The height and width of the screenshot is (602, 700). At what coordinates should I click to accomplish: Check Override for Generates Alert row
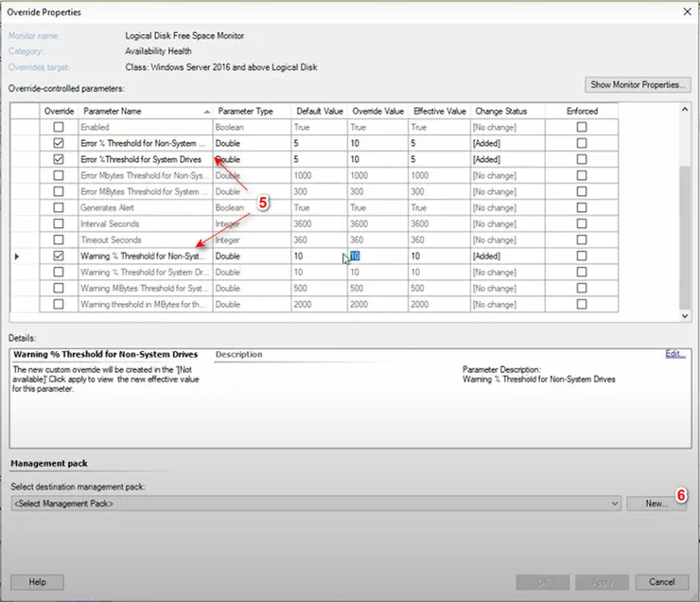pos(59,207)
